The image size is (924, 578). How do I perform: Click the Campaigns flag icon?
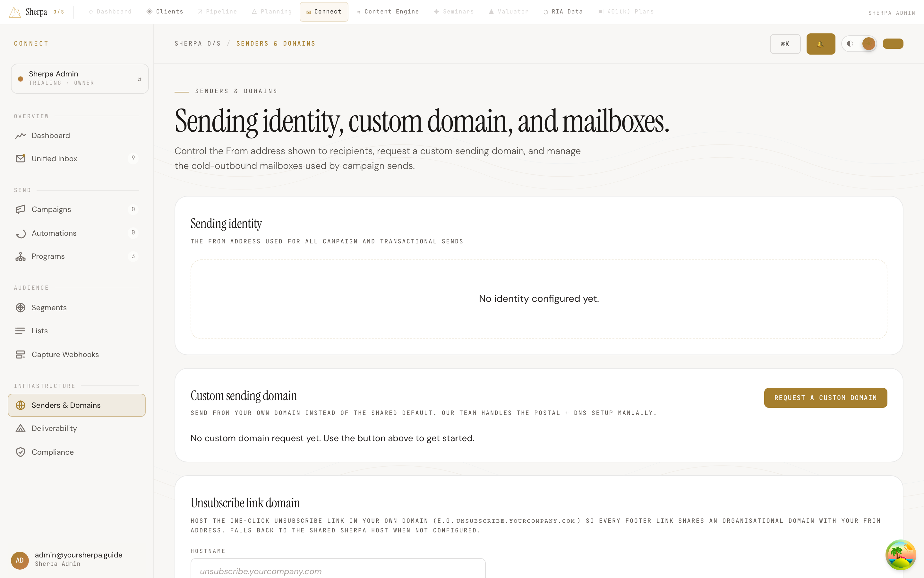pyautogui.click(x=21, y=209)
